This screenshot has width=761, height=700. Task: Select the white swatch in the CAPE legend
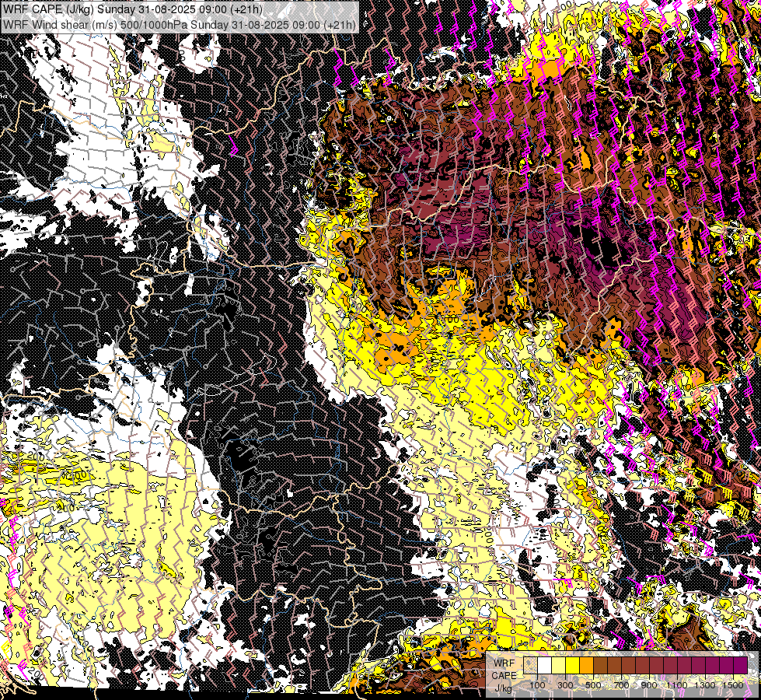tap(545, 665)
